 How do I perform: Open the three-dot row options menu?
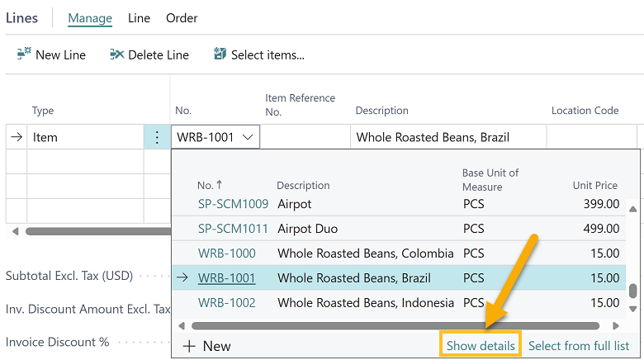pyautogui.click(x=157, y=137)
